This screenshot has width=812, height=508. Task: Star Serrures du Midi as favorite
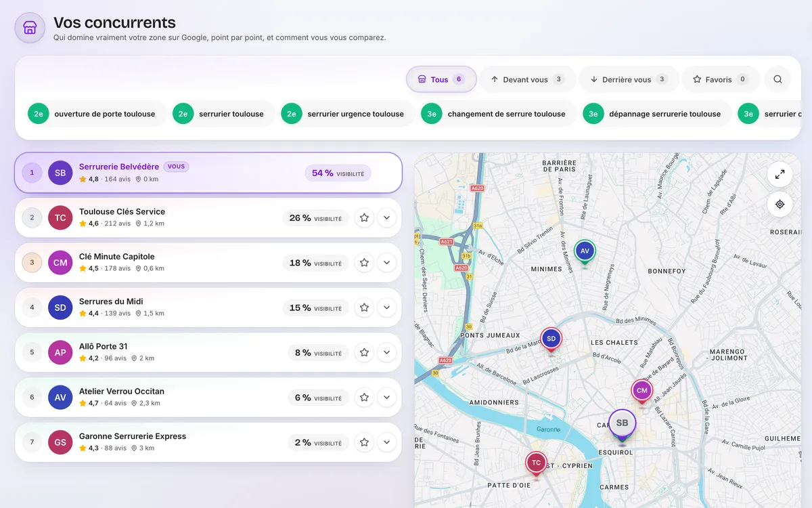(364, 308)
